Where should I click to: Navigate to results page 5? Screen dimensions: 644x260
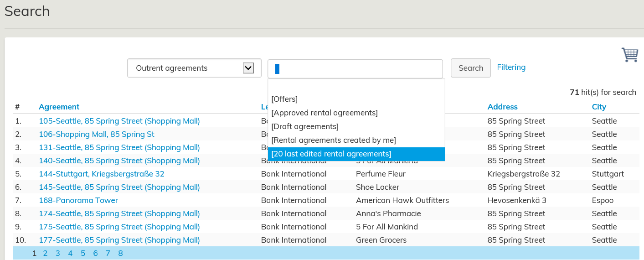[83, 253]
